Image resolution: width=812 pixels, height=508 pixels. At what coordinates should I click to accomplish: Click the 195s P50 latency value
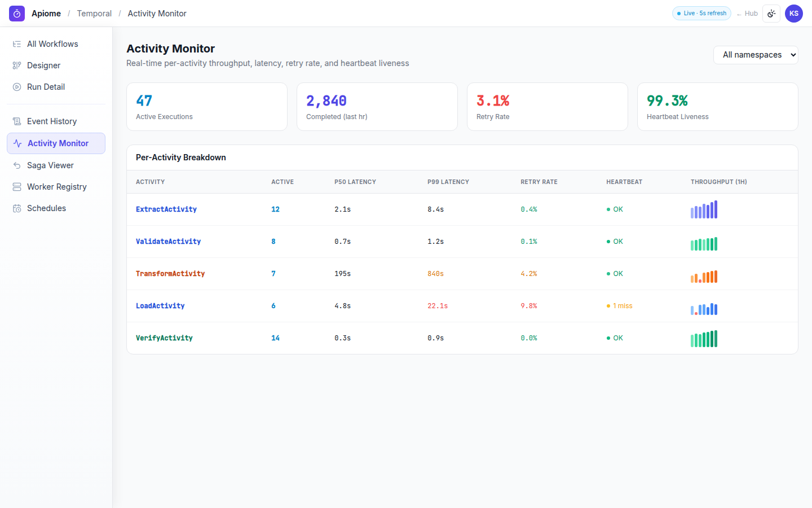[342, 274]
